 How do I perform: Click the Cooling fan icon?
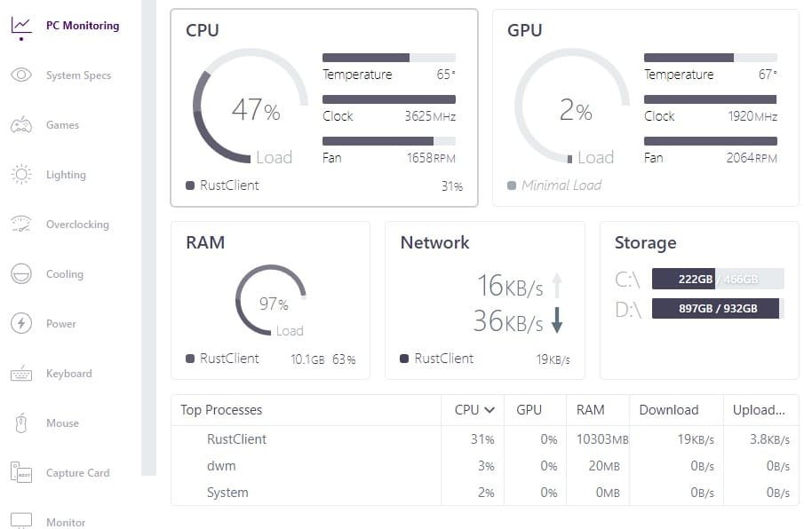21,274
